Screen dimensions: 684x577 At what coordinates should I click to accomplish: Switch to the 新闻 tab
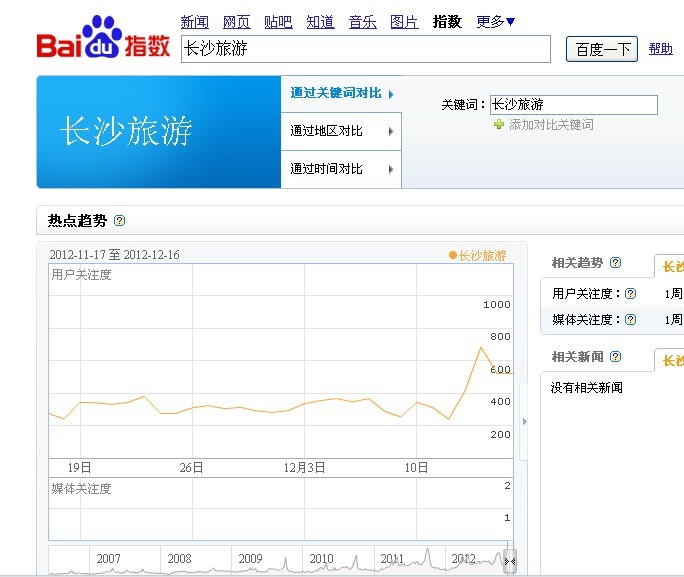click(x=194, y=22)
